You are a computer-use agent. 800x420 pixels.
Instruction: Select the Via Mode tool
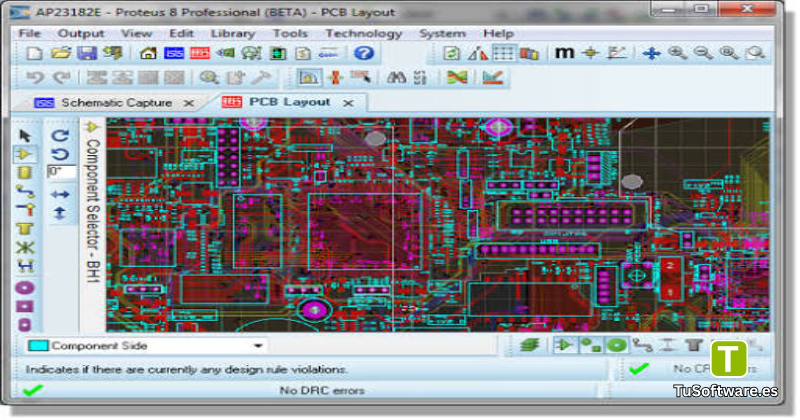coord(24,210)
